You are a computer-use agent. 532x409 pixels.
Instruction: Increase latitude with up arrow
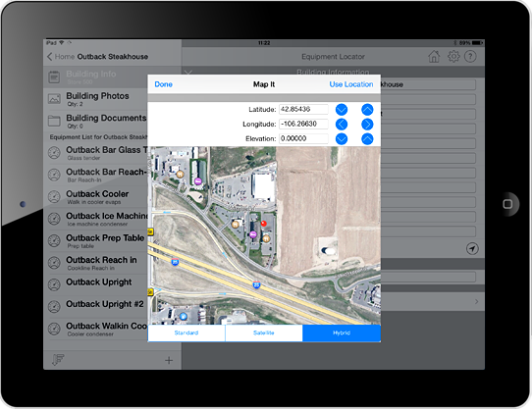point(367,110)
